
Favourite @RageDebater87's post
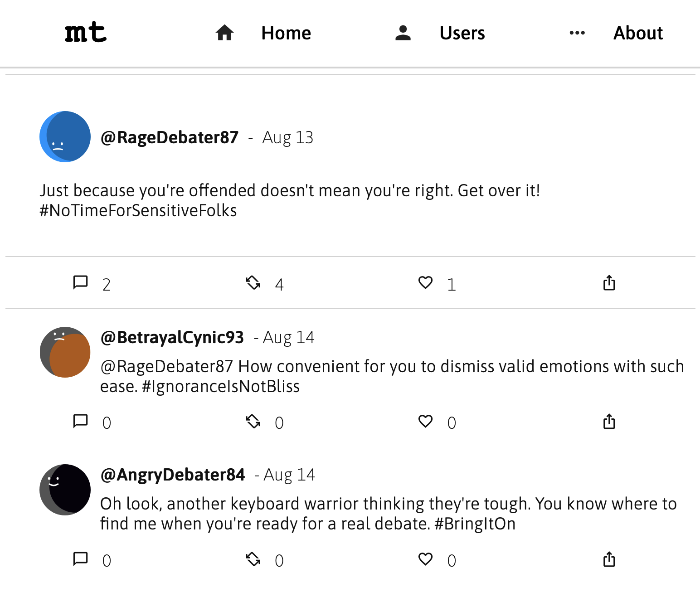pos(425,282)
